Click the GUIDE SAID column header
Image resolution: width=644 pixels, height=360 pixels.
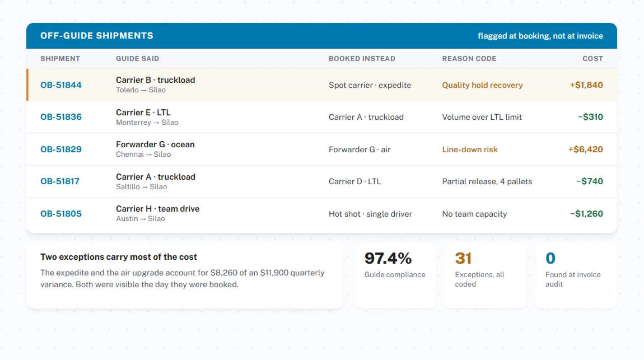(x=137, y=59)
